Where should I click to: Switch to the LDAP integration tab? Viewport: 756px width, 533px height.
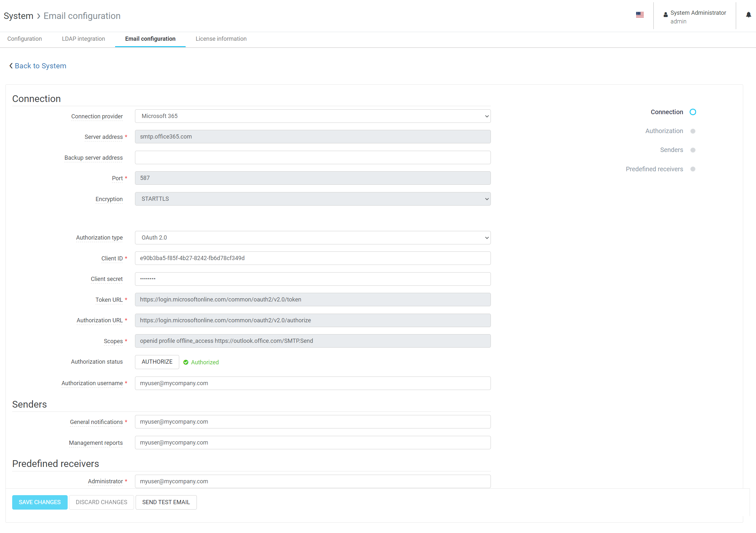[x=83, y=39]
